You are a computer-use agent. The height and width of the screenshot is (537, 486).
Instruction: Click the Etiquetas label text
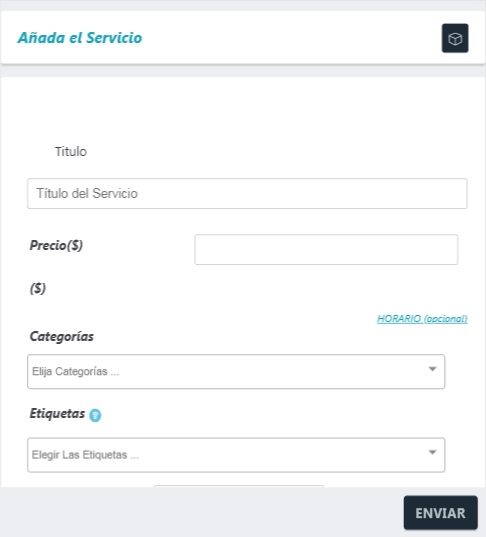point(57,413)
